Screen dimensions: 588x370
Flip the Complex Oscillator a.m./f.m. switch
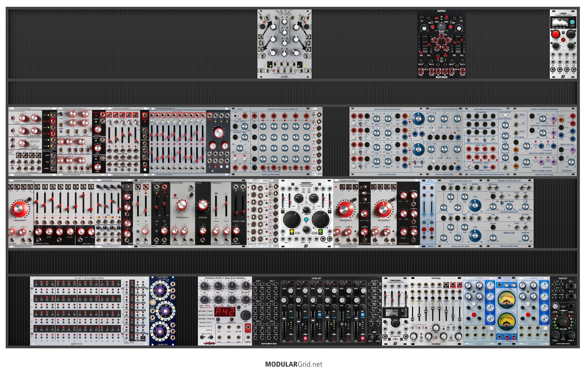tap(364, 193)
